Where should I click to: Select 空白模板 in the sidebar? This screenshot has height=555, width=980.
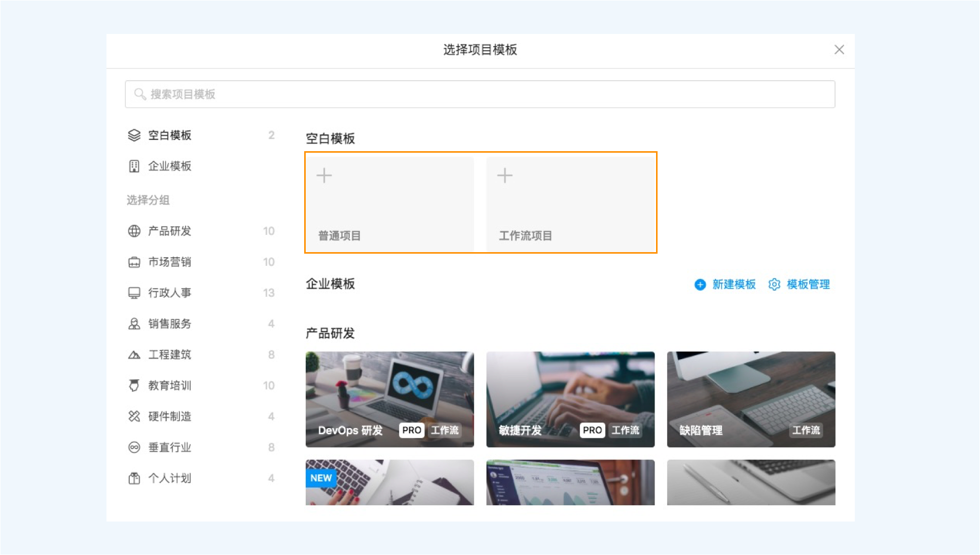[x=201, y=135]
